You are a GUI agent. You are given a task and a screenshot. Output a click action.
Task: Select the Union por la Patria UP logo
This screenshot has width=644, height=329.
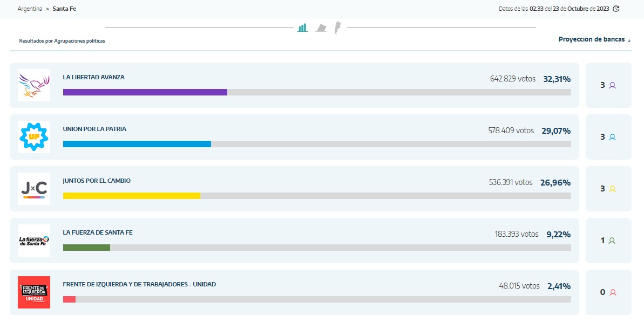[34, 137]
